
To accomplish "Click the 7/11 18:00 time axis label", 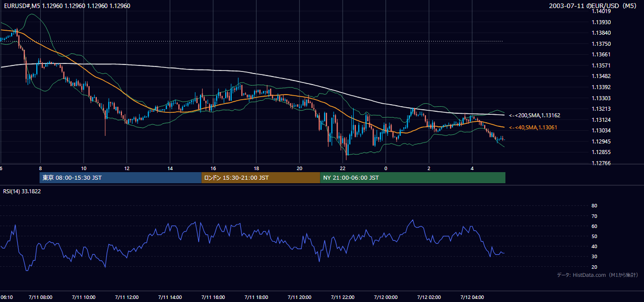I will [x=256, y=297].
